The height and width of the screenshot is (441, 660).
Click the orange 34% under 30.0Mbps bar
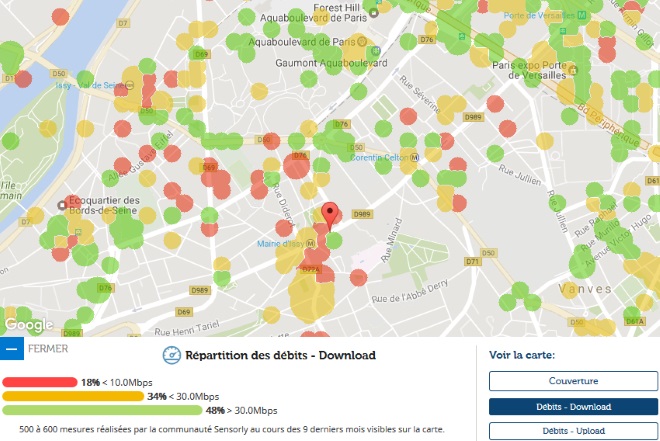pyautogui.click(x=72, y=396)
